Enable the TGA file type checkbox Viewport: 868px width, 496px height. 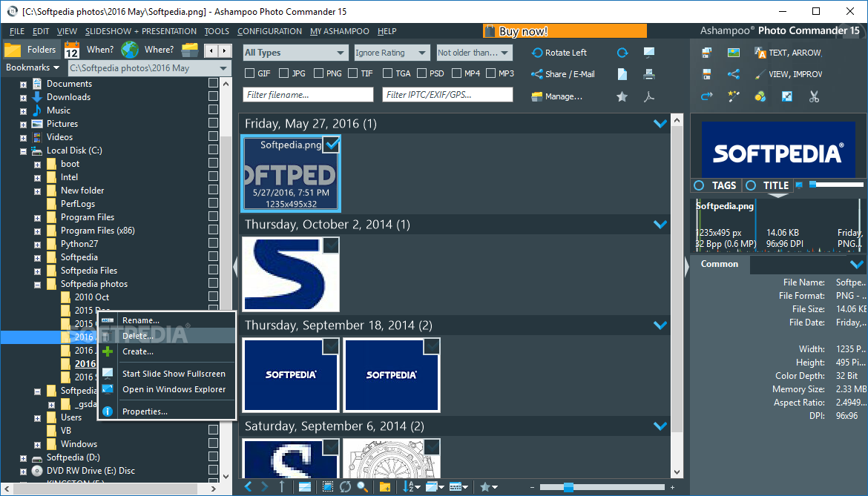tap(387, 73)
